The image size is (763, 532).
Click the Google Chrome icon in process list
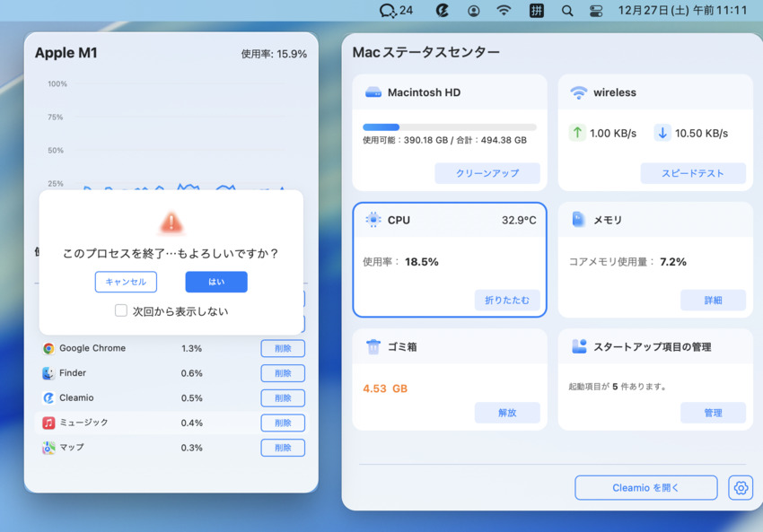click(x=47, y=348)
